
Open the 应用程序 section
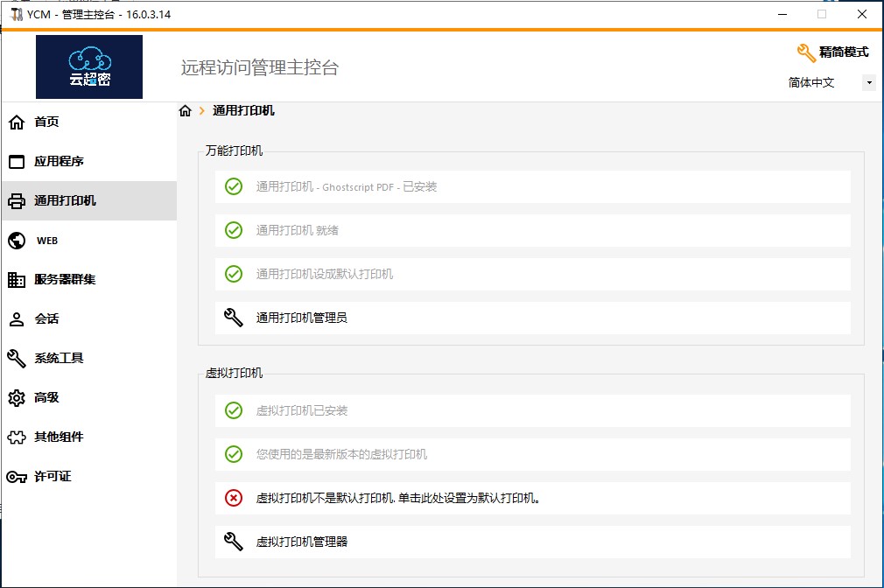coord(89,161)
